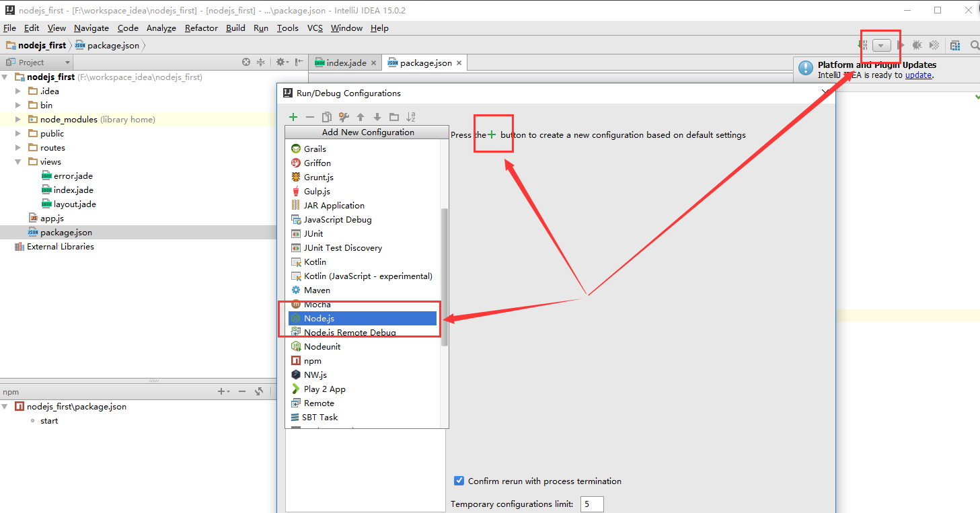Expand the routes folder
Image resolution: width=980 pixels, height=513 pixels.
(x=18, y=147)
